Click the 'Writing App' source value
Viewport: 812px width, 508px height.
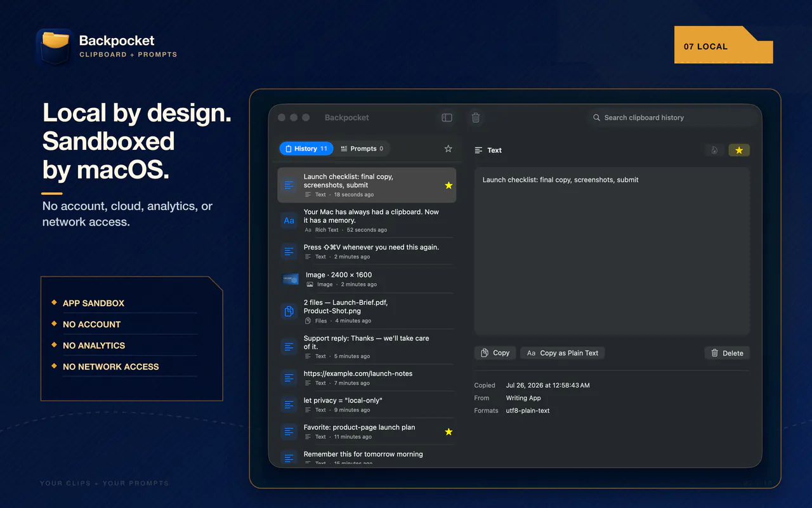(x=523, y=398)
